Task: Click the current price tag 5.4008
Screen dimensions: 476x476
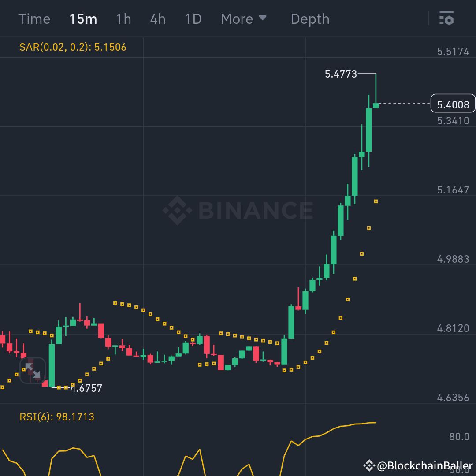Action: 453,104
